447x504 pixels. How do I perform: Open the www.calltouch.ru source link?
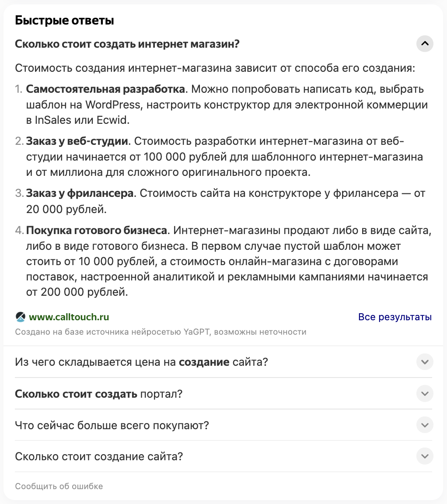pyautogui.click(x=69, y=317)
